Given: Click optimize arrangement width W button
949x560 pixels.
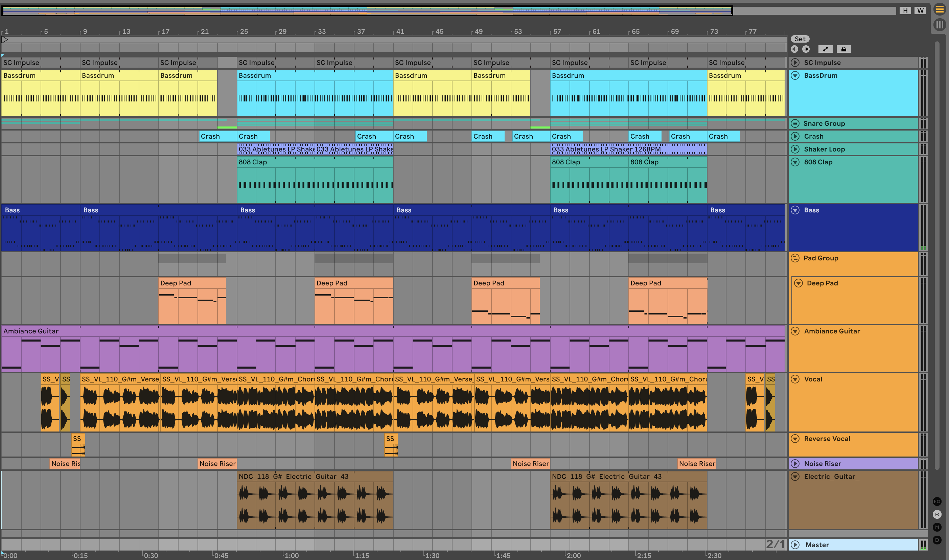Looking at the screenshot, I should click(x=920, y=10).
